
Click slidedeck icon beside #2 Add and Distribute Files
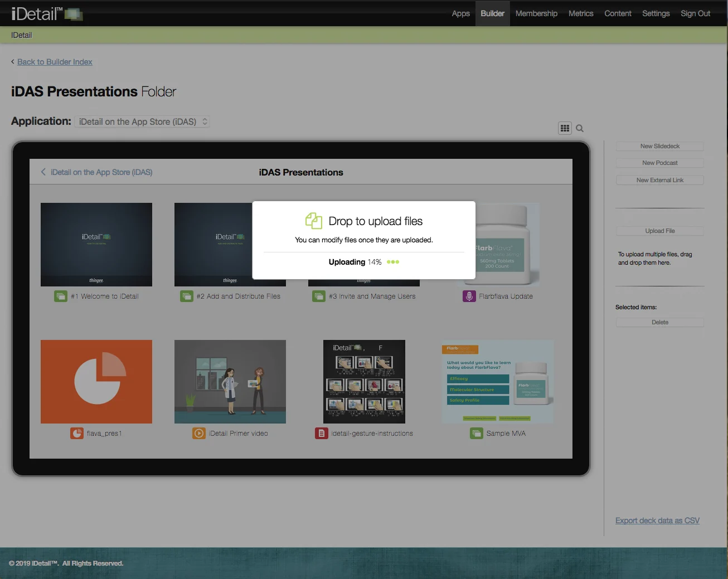[x=187, y=296]
